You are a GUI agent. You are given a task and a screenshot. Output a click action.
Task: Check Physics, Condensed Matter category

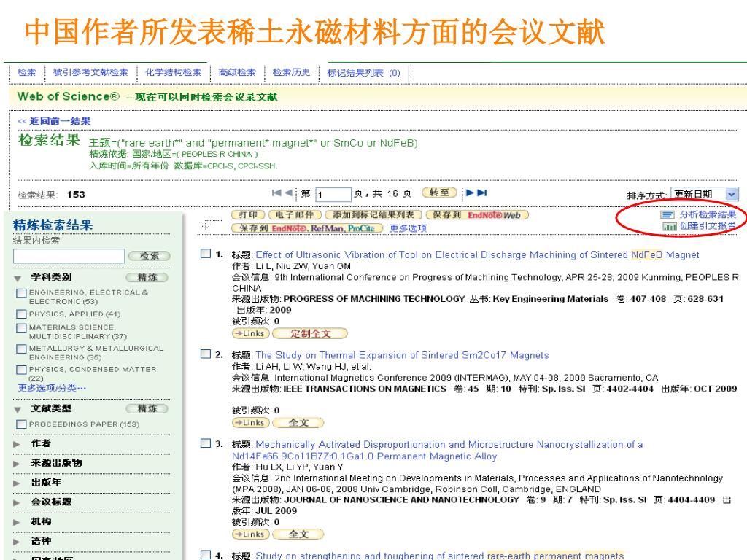[x=21, y=370]
